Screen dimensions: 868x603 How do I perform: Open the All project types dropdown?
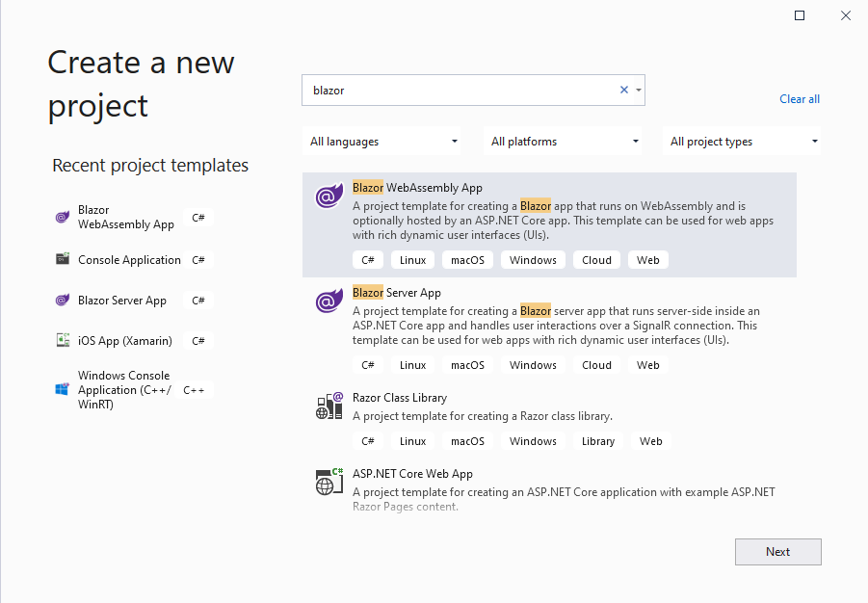pos(742,142)
